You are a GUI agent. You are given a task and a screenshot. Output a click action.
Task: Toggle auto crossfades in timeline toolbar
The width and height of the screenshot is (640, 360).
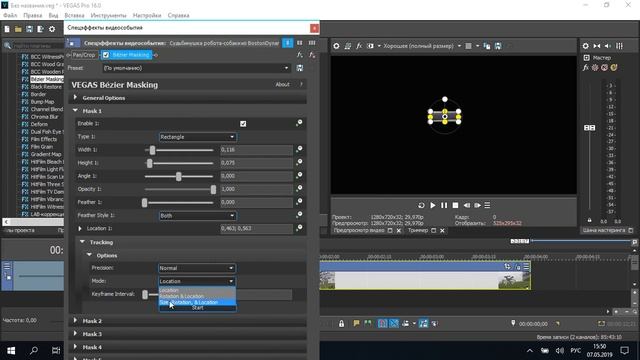[x=394, y=324]
